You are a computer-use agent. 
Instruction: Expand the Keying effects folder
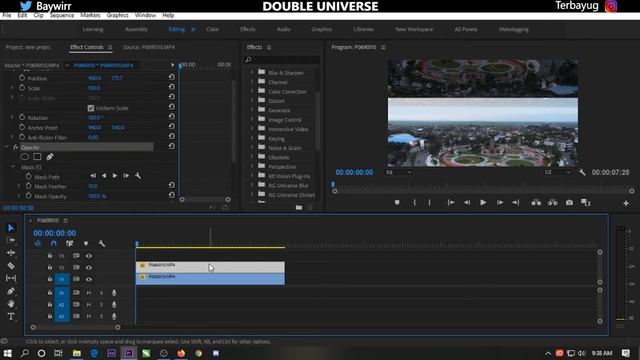pyautogui.click(x=252, y=138)
